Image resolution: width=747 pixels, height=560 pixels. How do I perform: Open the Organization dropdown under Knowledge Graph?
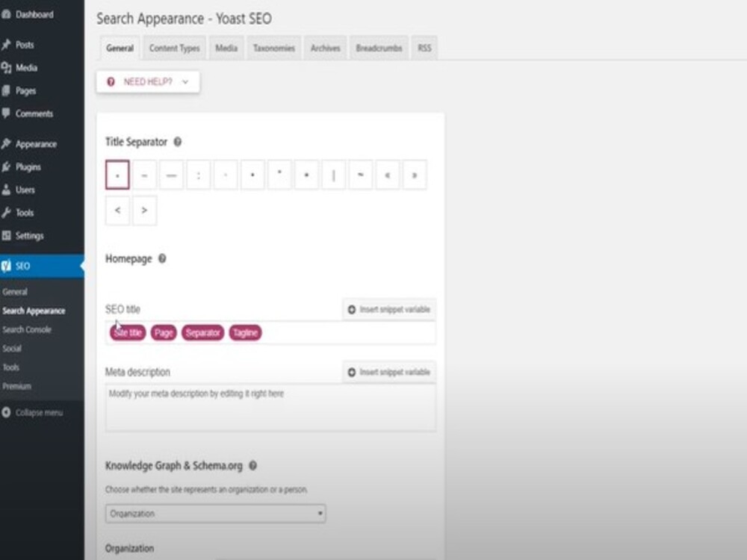215,514
